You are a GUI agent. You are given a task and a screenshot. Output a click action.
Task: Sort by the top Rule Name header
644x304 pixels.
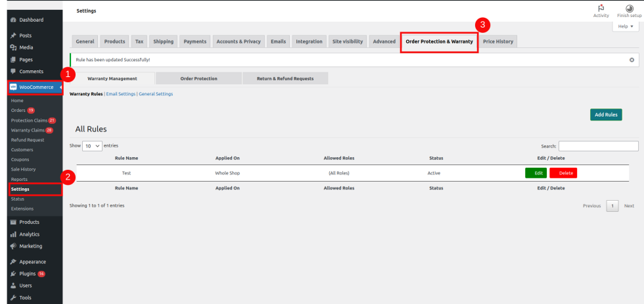[126, 158]
